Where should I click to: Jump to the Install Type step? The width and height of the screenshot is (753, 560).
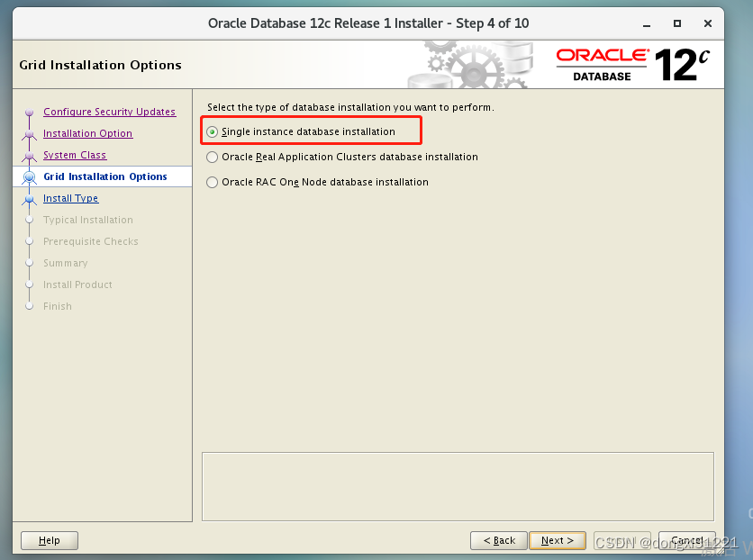[70, 198]
